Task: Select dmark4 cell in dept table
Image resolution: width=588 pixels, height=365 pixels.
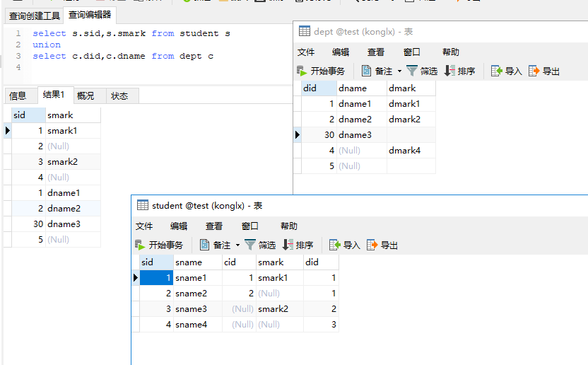Action: [411, 151]
